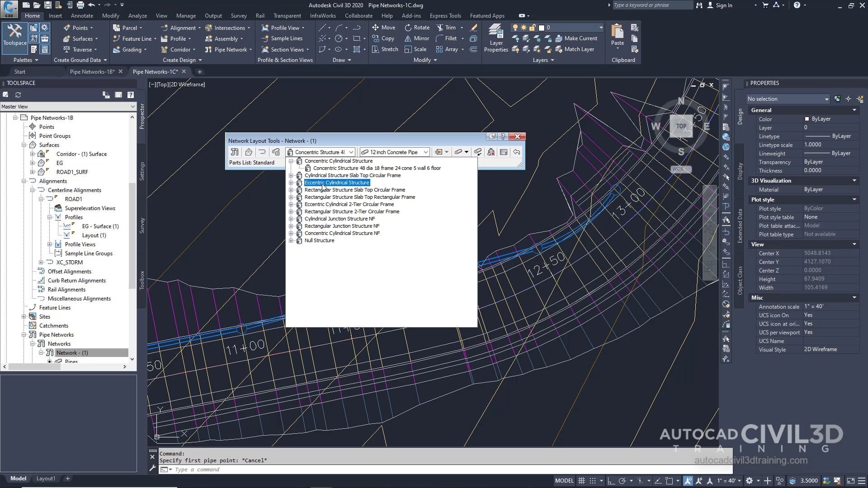Select the Move tool in Modify panel
The height and width of the screenshot is (488, 868).
(383, 28)
